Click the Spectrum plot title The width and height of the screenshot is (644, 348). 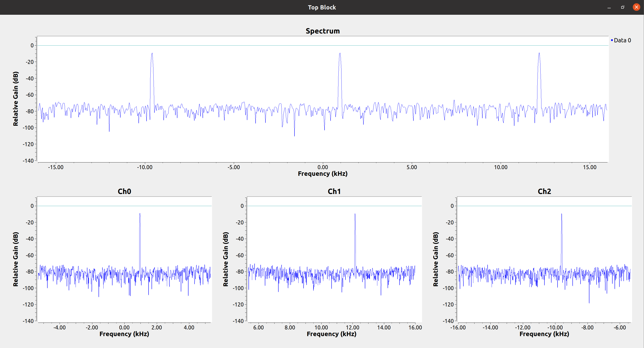tap(323, 31)
